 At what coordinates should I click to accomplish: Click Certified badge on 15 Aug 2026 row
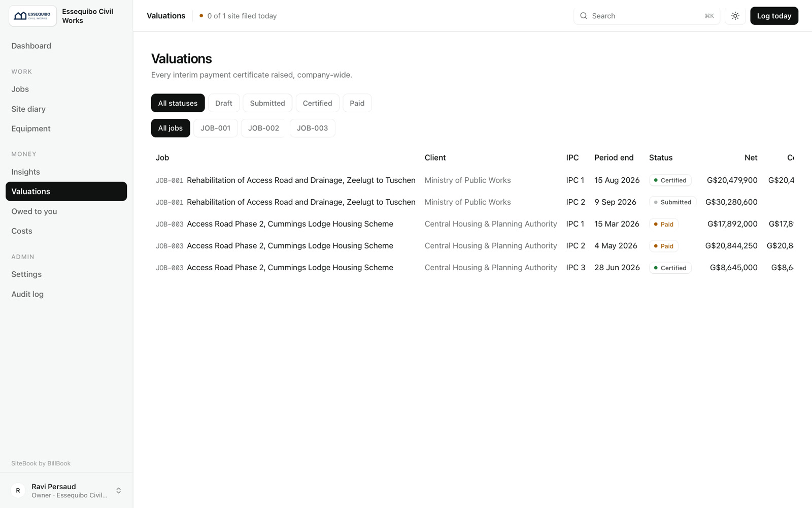670,180
